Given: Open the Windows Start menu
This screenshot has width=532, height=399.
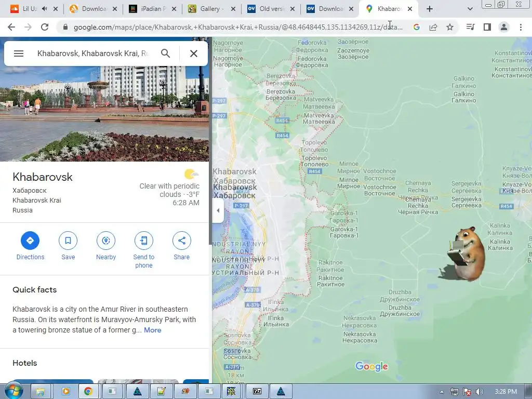Looking at the screenshot, I should point(13,391).
